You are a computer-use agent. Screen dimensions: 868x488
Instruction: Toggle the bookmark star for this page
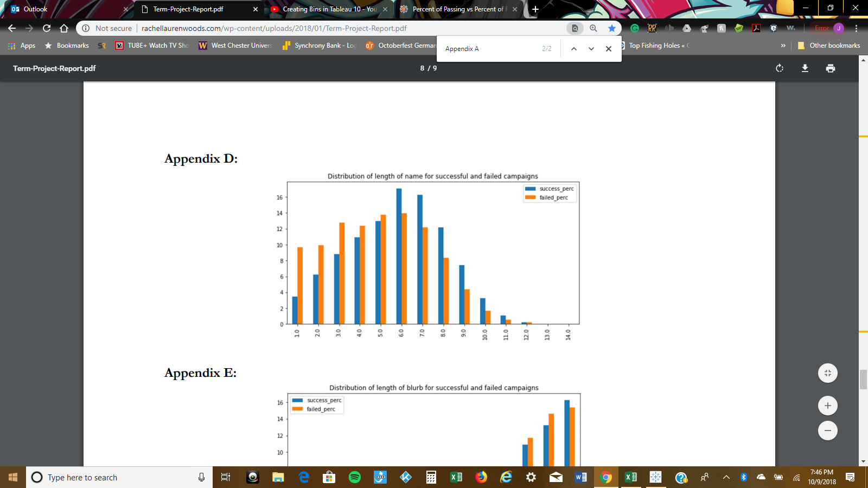coord(612,28)
